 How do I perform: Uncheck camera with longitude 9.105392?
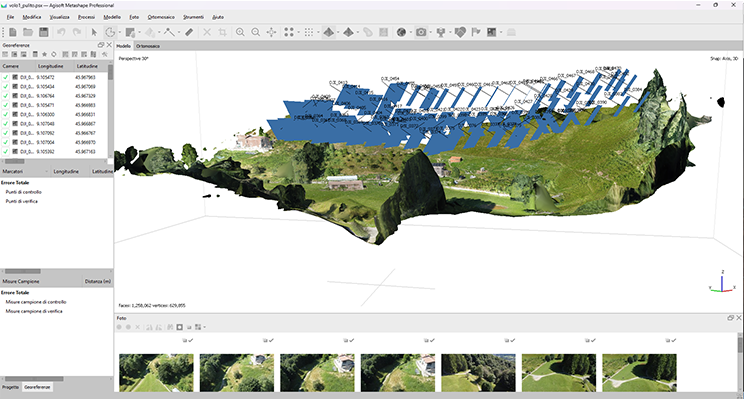[x=6, y=151]
